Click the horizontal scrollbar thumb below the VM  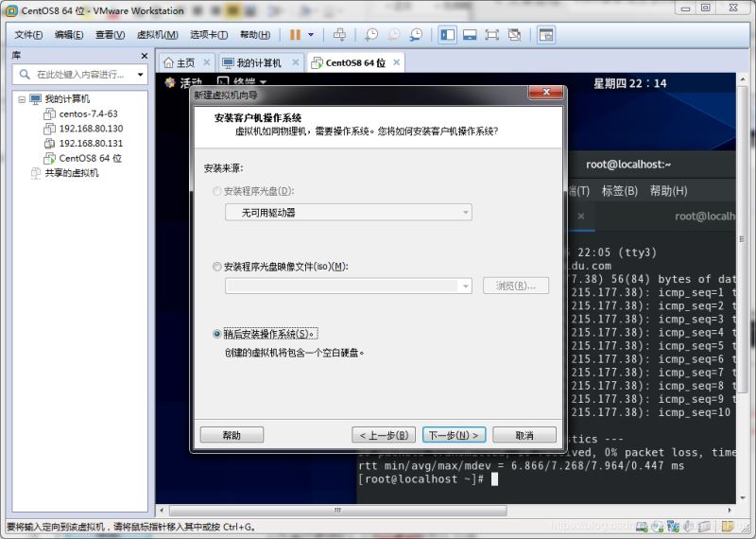(x=338, y=510)
